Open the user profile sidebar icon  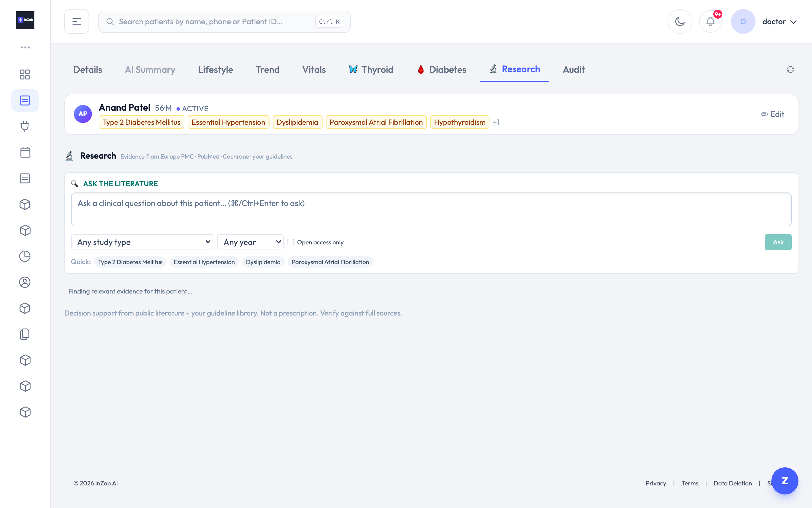coord(25,282)
